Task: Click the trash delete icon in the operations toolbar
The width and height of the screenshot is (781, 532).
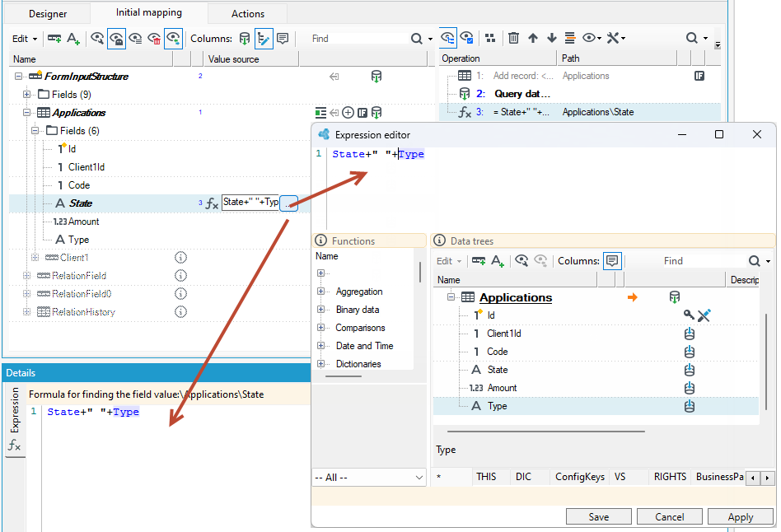Action: coord(513,38)
